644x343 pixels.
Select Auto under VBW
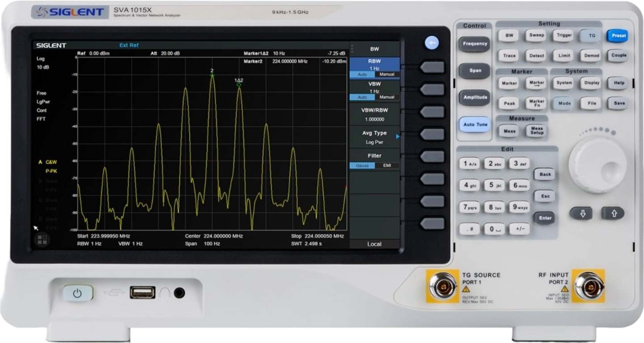pyautogui.click(x=362, y=97)
